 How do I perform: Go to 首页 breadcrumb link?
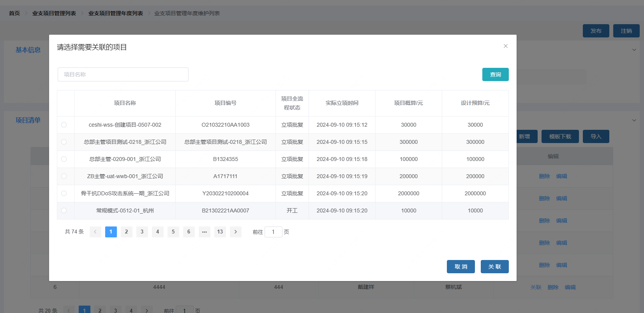[14, 13]
